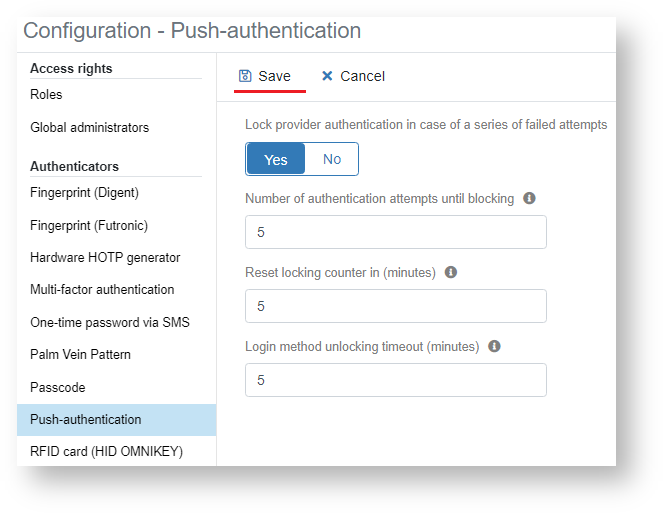The image size is (664, 514).
Task: Go to Multi-factor authentication settings
Action: [102, 290]
